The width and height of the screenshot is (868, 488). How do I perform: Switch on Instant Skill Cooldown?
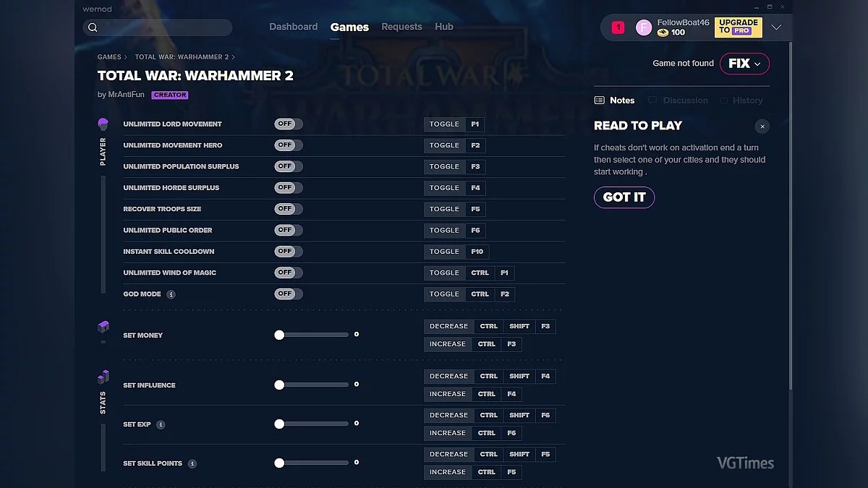[x=289, y=252]
